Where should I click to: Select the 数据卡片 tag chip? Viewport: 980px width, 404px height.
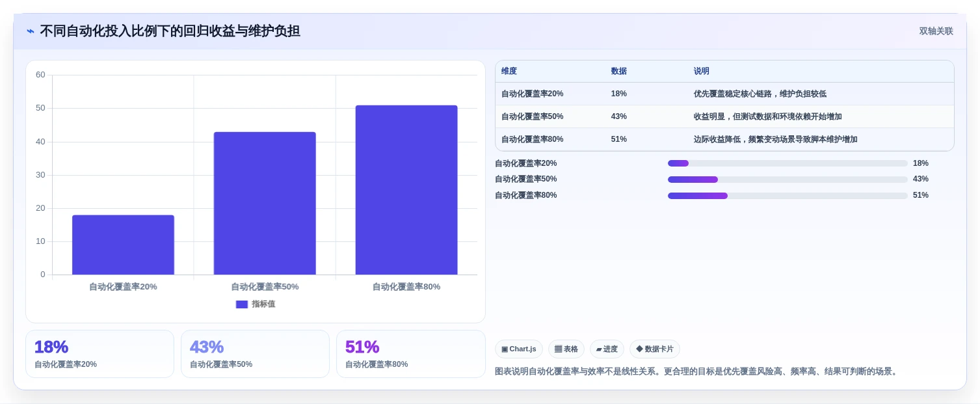(655, 349)
